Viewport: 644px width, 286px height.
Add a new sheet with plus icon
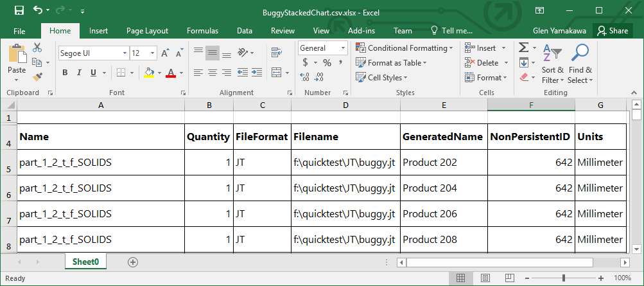pos(133,262)
